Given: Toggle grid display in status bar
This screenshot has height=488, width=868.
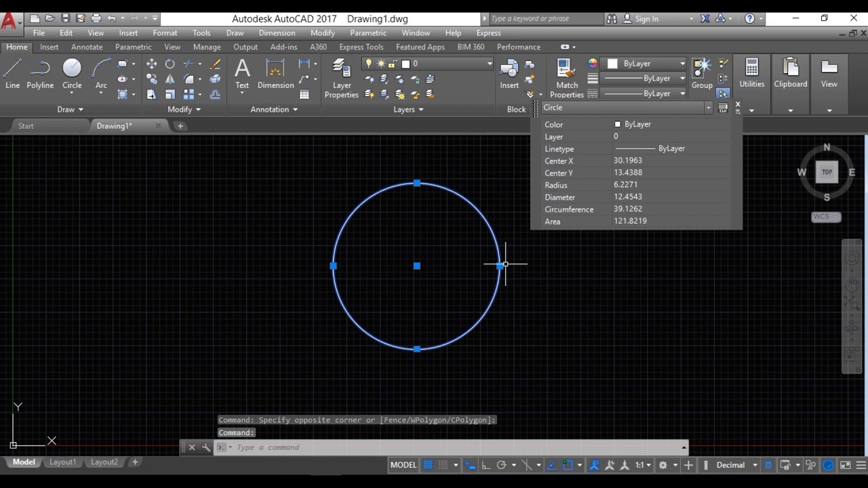Looking at the screenshot, I should tap(428, 465).
